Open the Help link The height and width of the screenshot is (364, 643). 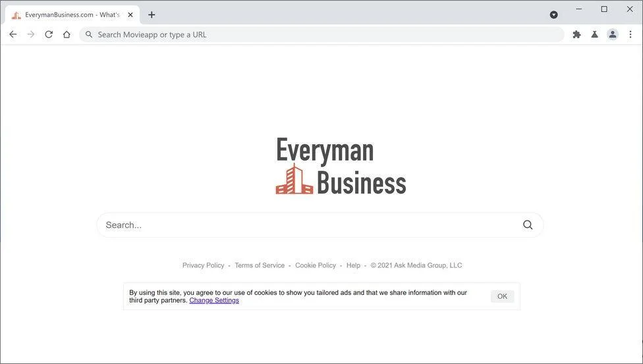pos(353,265)
